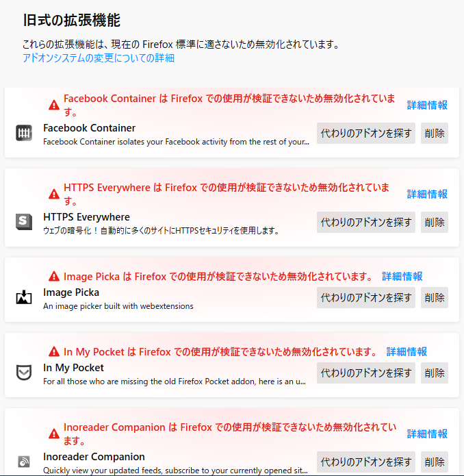Viewport: 464px width, 476px height.
Task: Click the In My Pocket extension icon
Action: [x=24, y=373]
